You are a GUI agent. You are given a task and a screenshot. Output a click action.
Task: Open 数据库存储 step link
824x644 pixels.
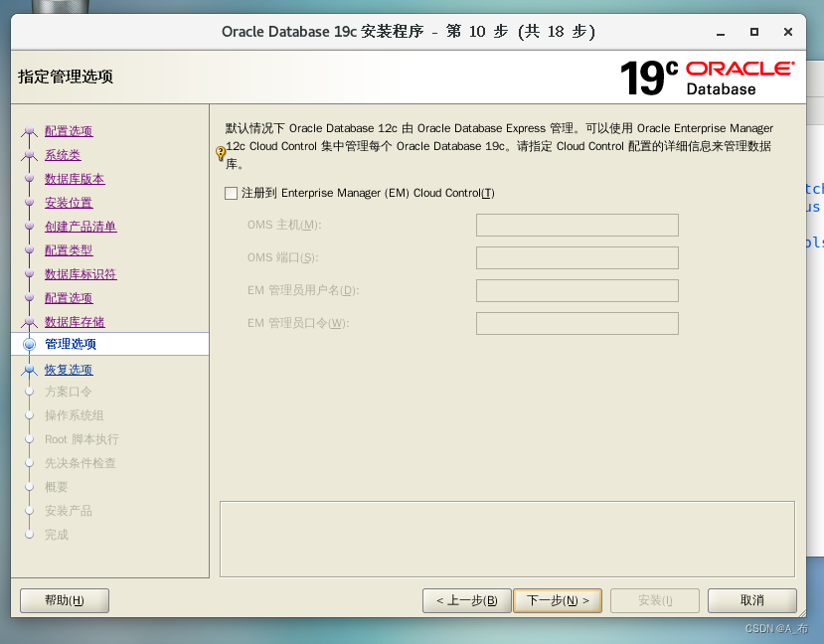click(x=75, y=322)
